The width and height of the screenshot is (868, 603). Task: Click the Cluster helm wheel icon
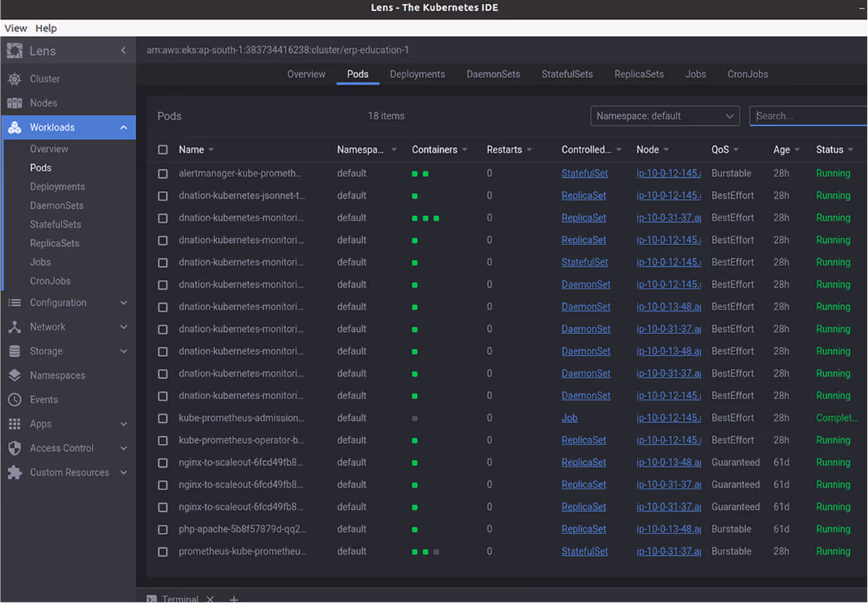pos(14,79)
